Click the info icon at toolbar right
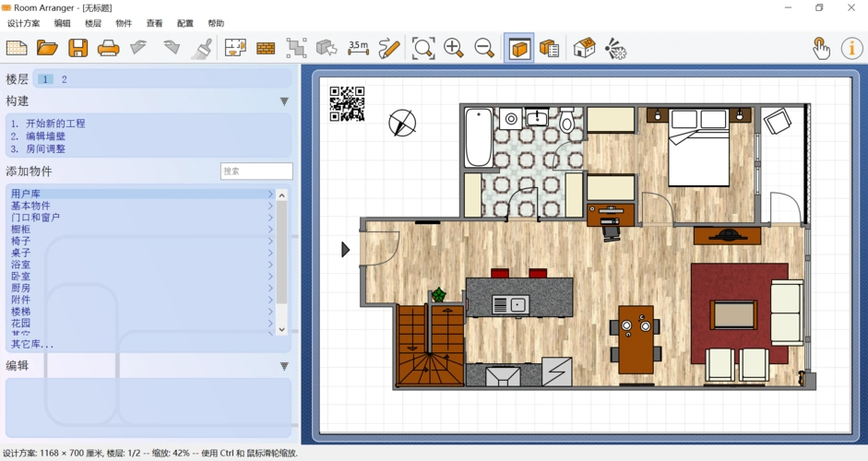 850,48
